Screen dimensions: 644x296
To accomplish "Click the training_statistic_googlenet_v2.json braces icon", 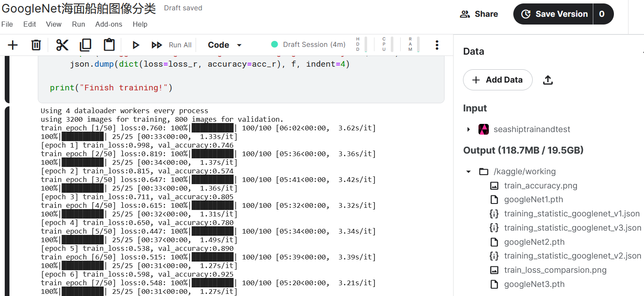I will pyautogui.click(x=494, y=256).
